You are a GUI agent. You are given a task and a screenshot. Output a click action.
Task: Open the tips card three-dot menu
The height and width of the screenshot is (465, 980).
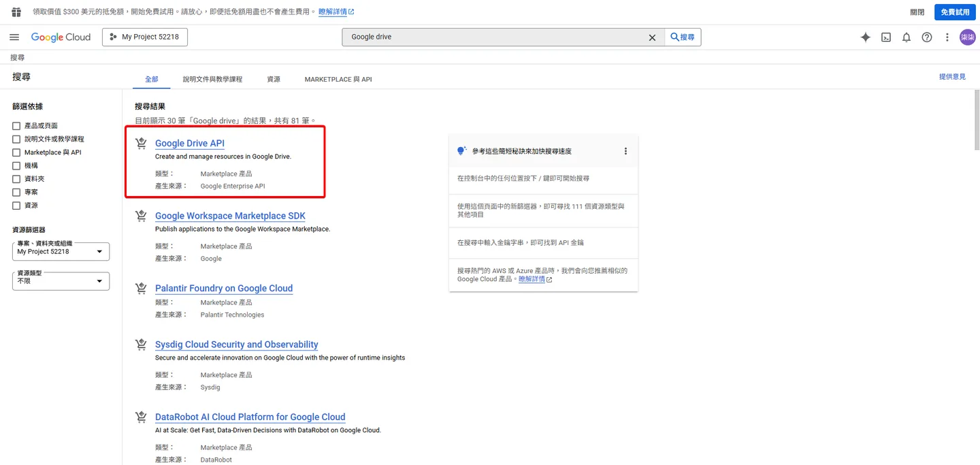[x=625, y=151]
